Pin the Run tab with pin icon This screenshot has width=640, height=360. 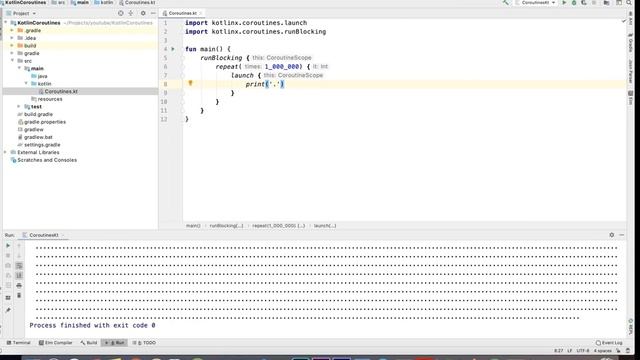pyautogui.click(x=8, y=310)
